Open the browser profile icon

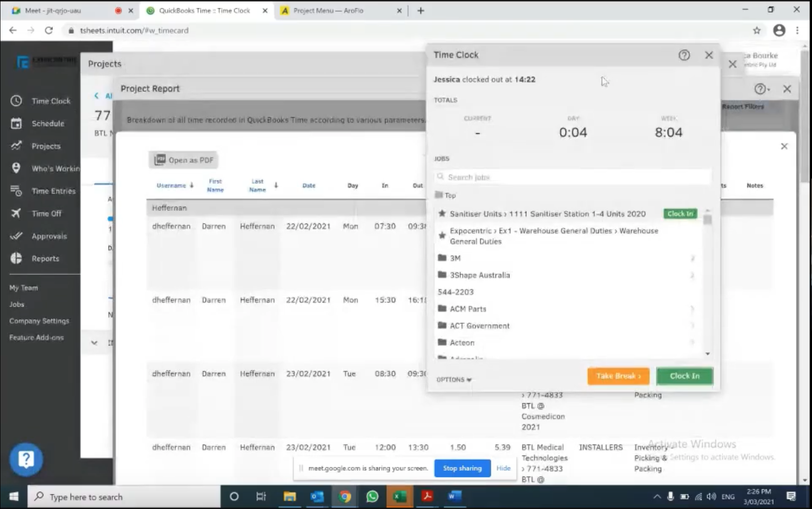coord(779,31)
